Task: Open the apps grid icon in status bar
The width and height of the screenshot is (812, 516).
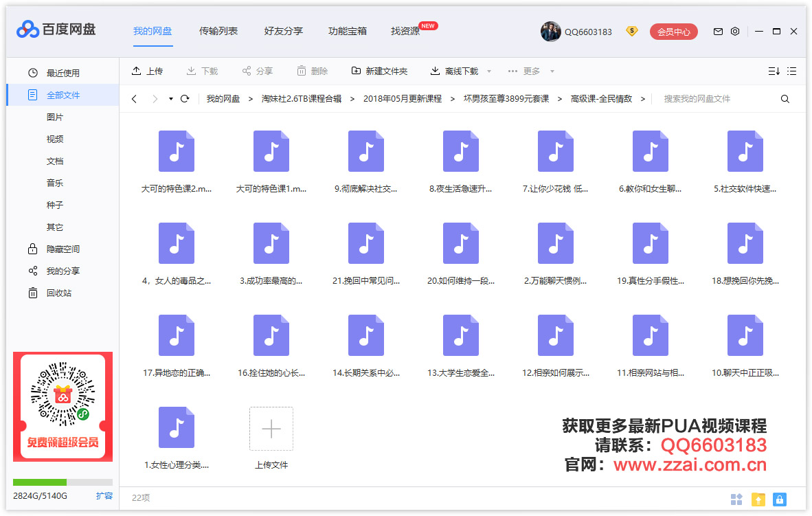Action: pyautogui.click(x=736, y=499)
